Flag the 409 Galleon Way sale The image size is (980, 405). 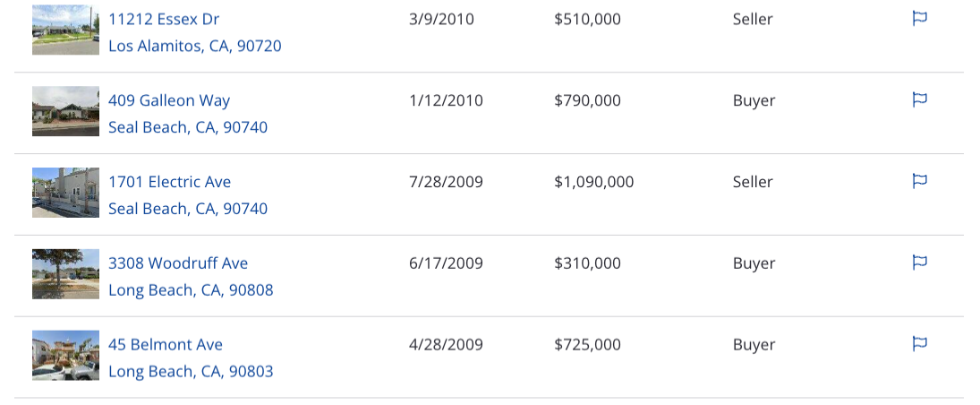919,99
